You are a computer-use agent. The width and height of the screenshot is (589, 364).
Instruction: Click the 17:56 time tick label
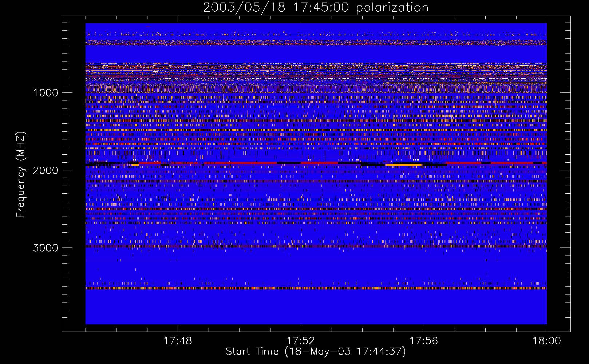point(424,341)
